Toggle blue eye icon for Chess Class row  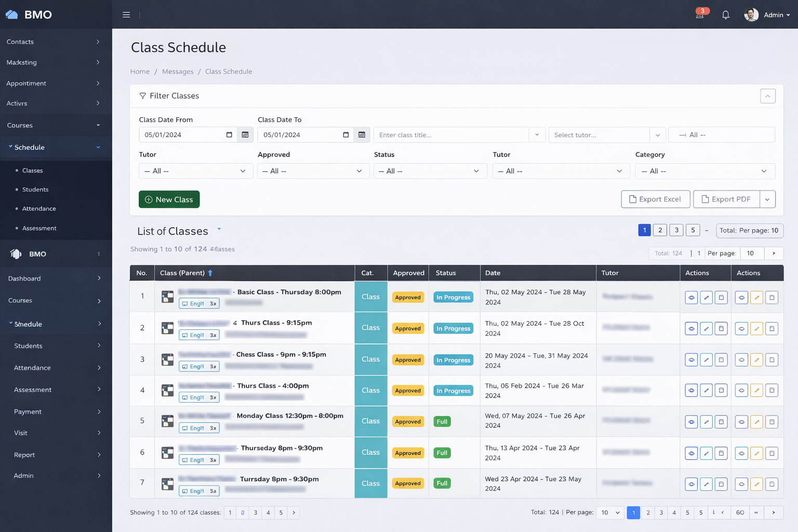tap(691, 360)
